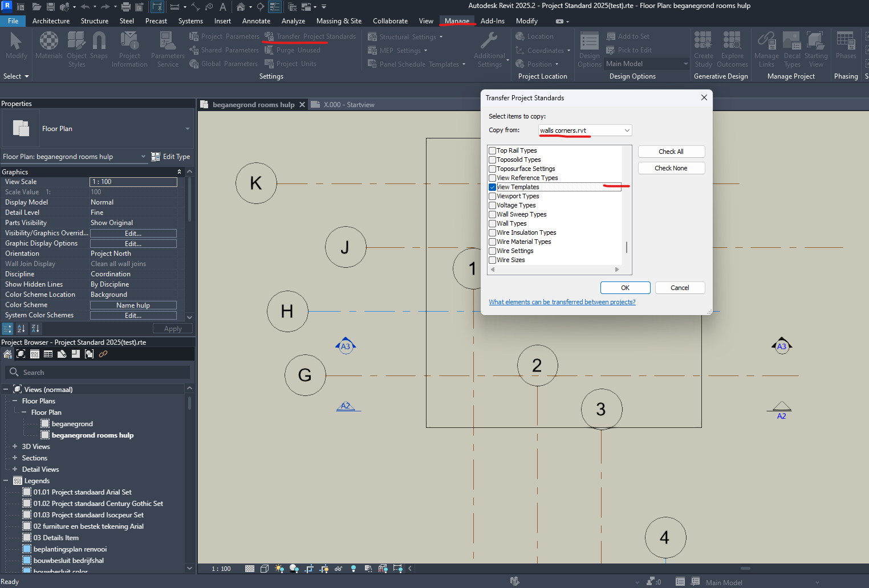Viewport: 869px width, 588px height.
Task: Select the beganegrond floor plan view
Action: pos(72,424)
